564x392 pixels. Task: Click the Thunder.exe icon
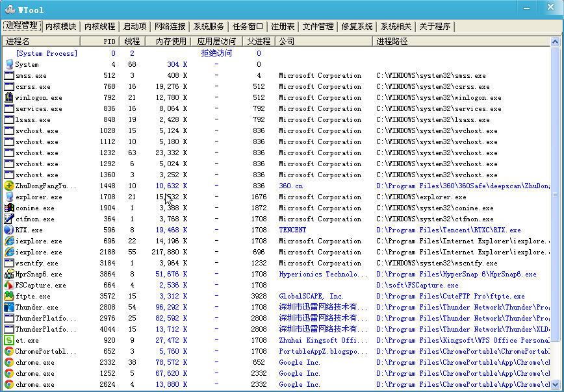click(x=9, y=308)
